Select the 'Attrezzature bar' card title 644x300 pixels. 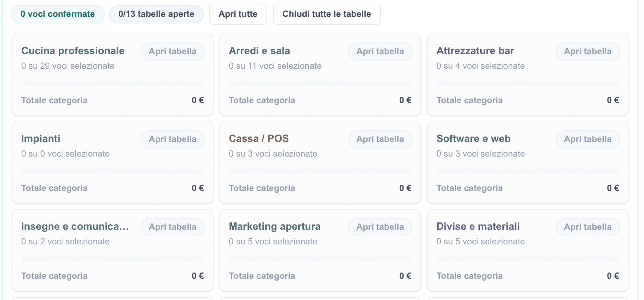pyautogui.click(x=475, y=51)
